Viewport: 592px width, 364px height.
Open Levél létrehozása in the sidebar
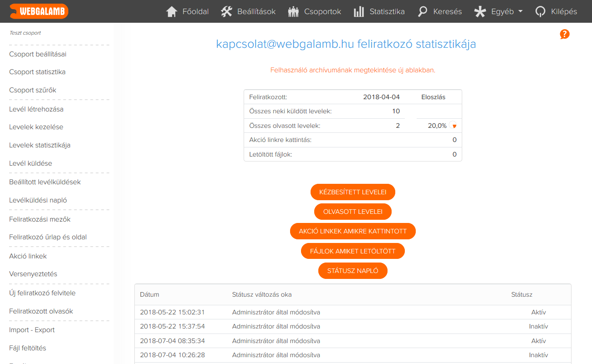36,109
